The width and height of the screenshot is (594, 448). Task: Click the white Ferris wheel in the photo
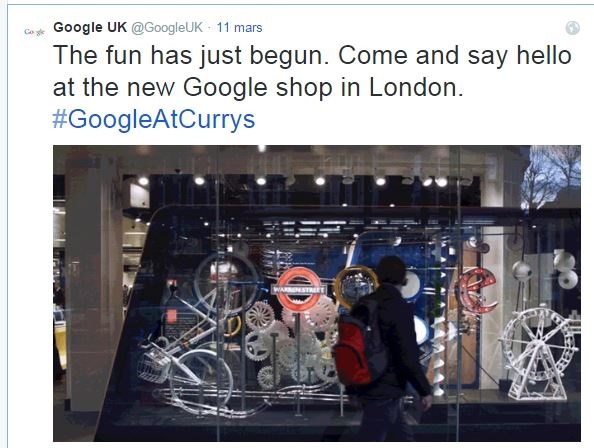(x=538, y=354)
